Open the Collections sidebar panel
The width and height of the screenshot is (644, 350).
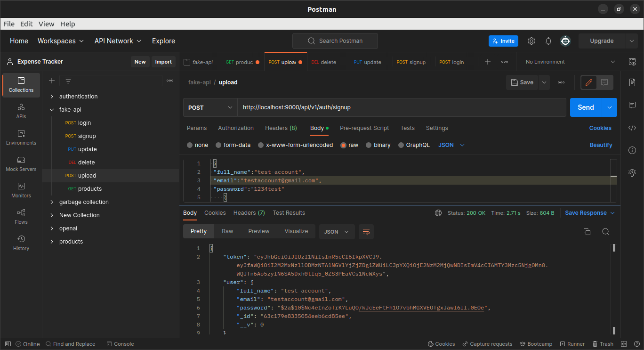click(21, 85)
